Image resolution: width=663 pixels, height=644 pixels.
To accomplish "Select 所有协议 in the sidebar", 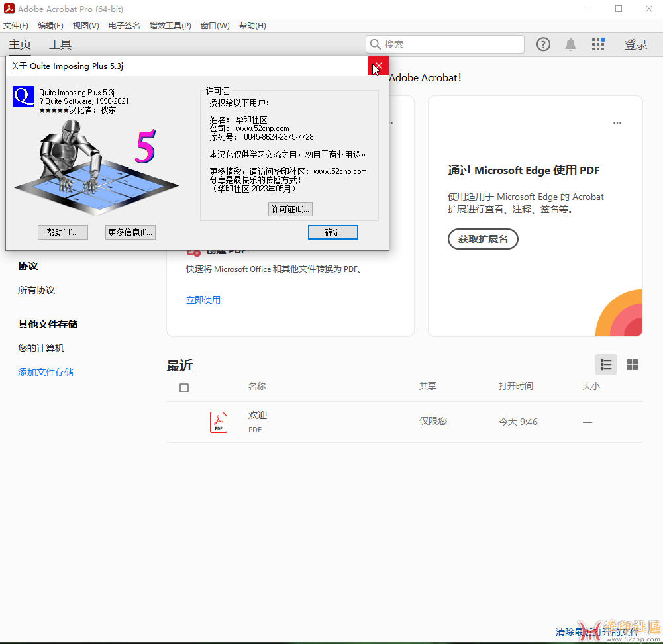I will (x=36, y=290).
